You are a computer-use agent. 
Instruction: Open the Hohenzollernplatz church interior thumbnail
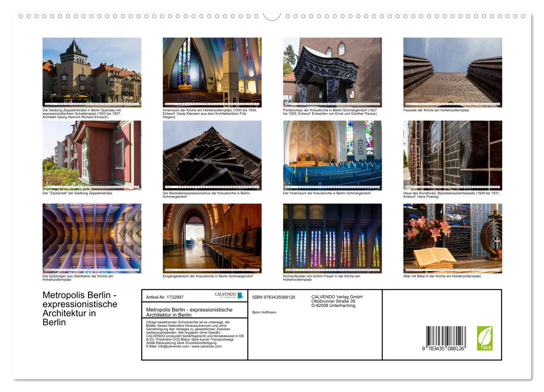212,72
